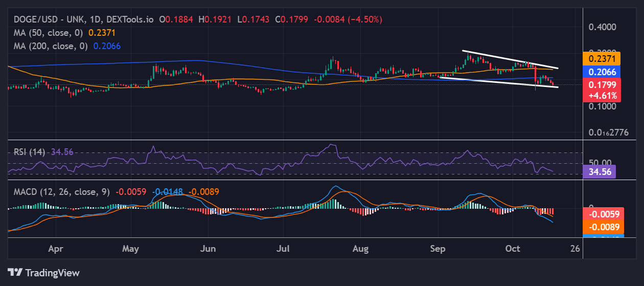This screenshot has height=286, width=644.
Task: Select the lower white wedge trendline
Action: pyautogui.click(x=501, y=82)
